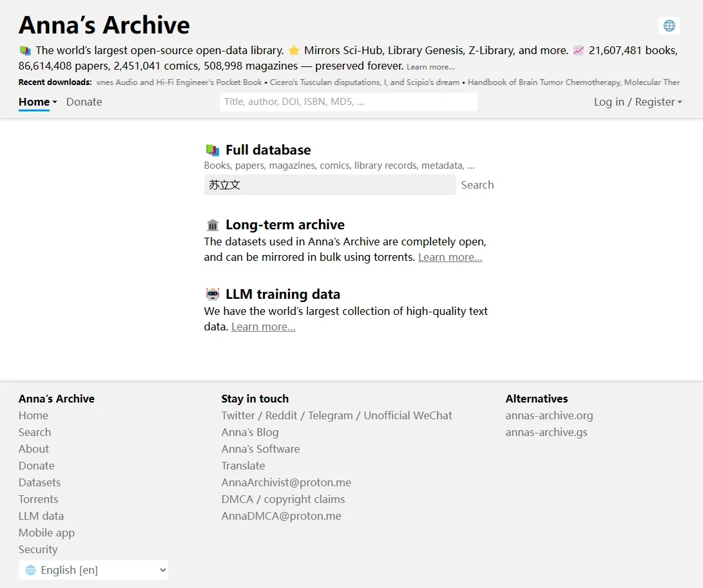Open the Learn more link for LLM data
Image resolution: width=703 pixels, height=588 pixels.
[263, 327]
